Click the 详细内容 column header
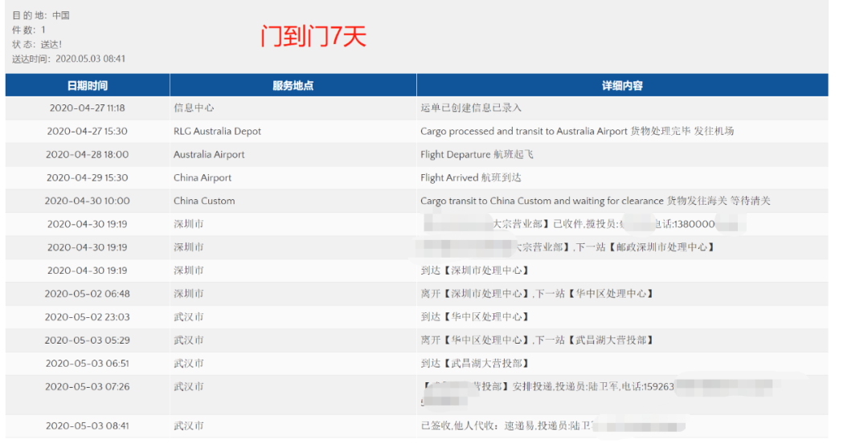868x448 pixels. tap(622, 85)
